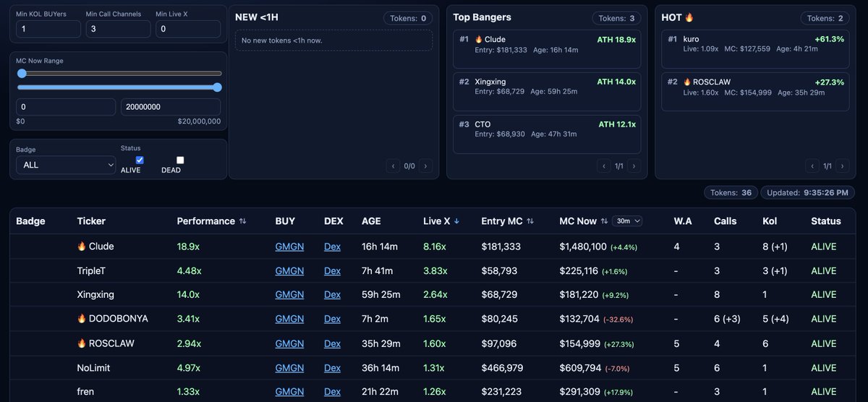The image size is (868, 402).
Task: Go to next page in Top Bangers panel
Action: pos(634,166)
